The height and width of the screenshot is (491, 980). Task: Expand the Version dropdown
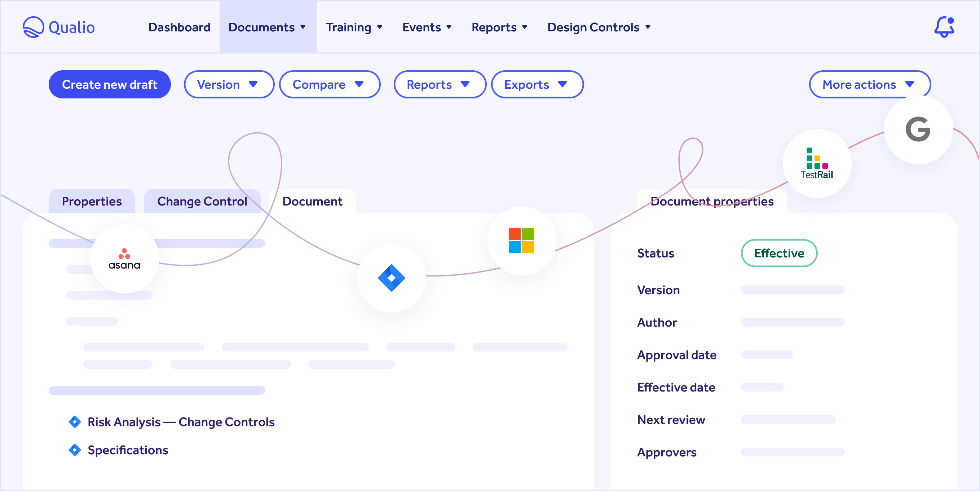tap(229, 84)
